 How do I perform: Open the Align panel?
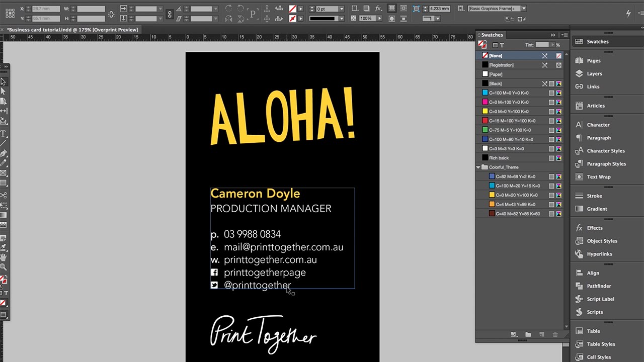click(593, 274)
